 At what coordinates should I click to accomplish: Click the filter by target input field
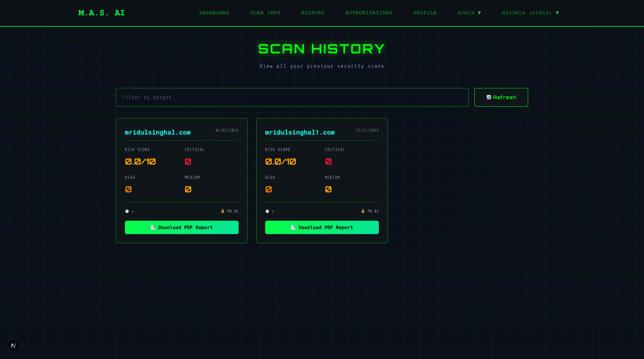(292, 97)
